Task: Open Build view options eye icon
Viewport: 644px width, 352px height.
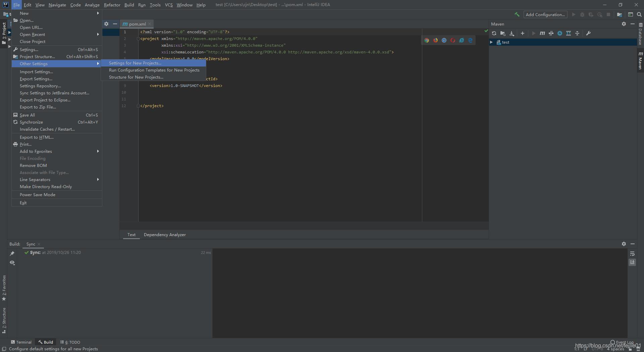Action: [12, 263]
